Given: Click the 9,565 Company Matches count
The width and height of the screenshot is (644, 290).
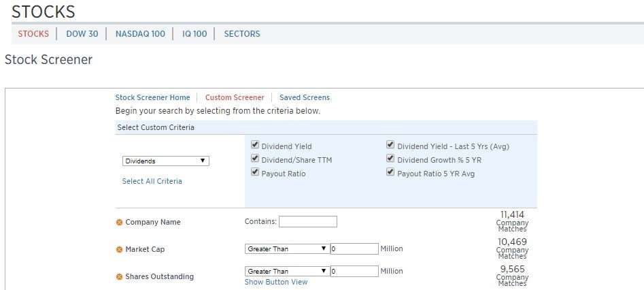Looking at the screenshot, I should click(512, 276).
